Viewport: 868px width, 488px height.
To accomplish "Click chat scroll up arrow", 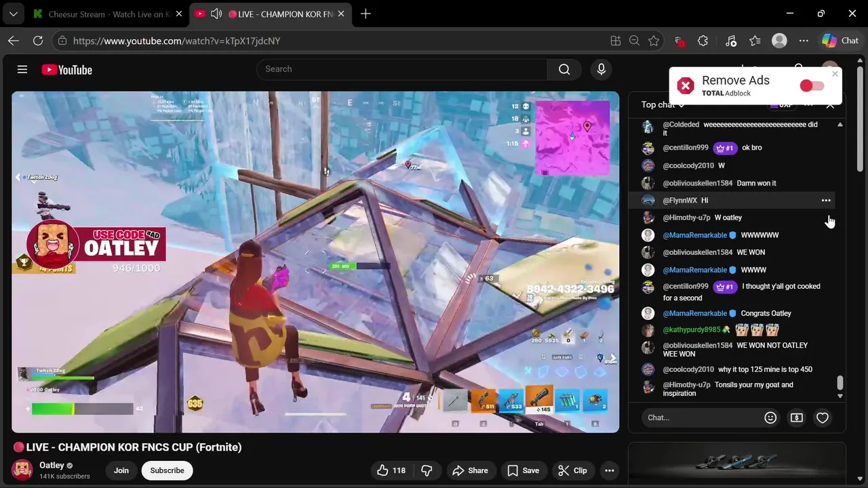I will pyautogui.click(x=840, y=125).
